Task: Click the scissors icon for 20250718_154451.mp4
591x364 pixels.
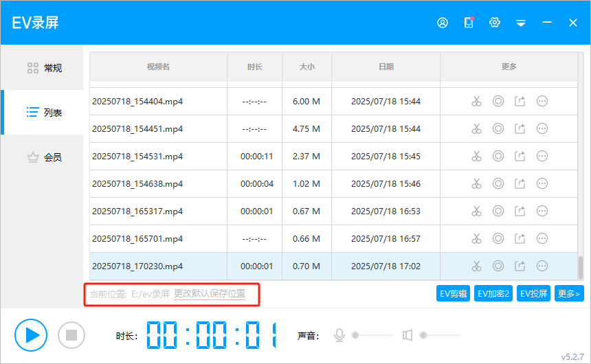Action: [x=476, y=129]
